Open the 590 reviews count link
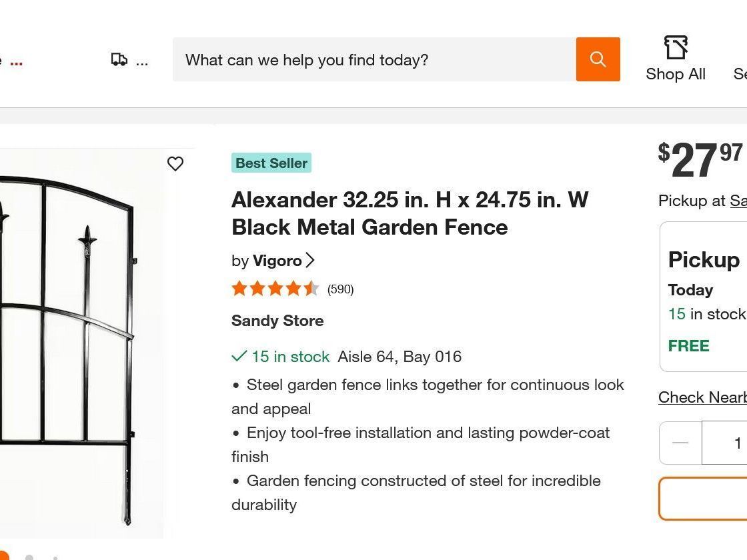This screenshot has height=560, width=747. coord(340,289)
